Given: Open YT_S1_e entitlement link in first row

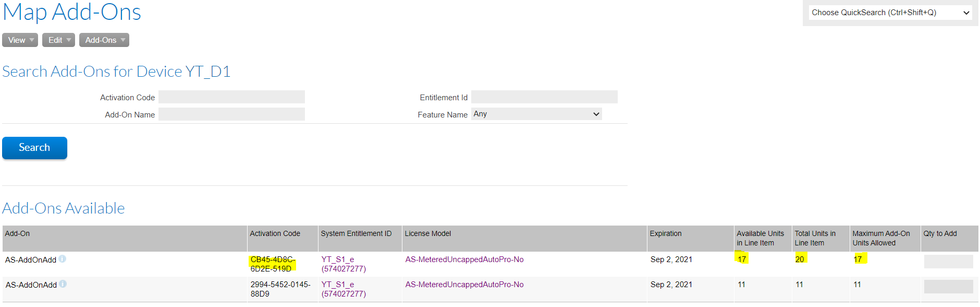Looking at the screenshot, I should click(344, 264).
